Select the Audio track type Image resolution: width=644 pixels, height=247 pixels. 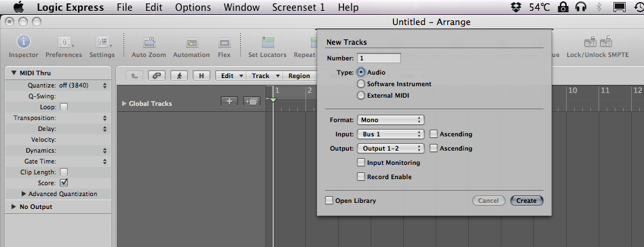pyautogui.click(x=361, y=72)
